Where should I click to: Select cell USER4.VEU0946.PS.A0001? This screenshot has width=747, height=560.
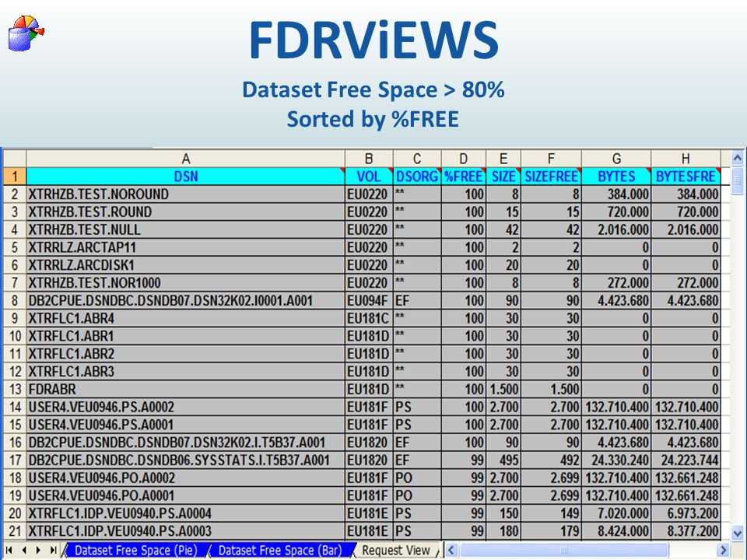click(x=186, y=425)
